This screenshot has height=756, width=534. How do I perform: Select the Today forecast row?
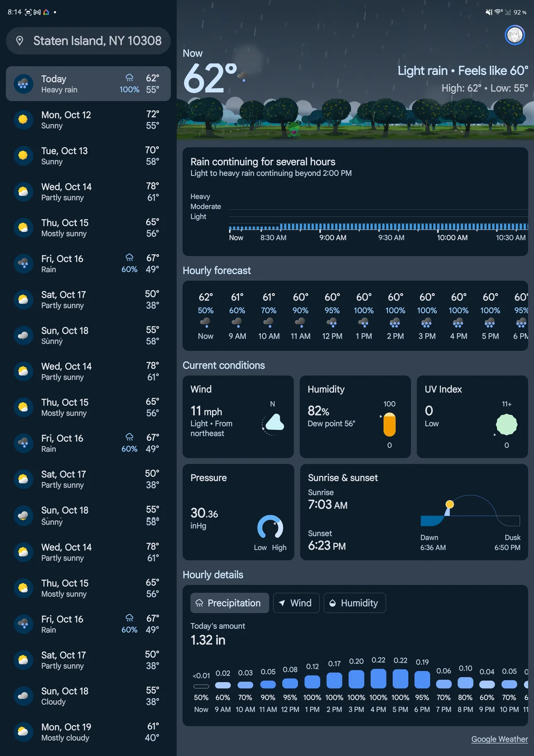pyautogui.click(x=88, y=84)
